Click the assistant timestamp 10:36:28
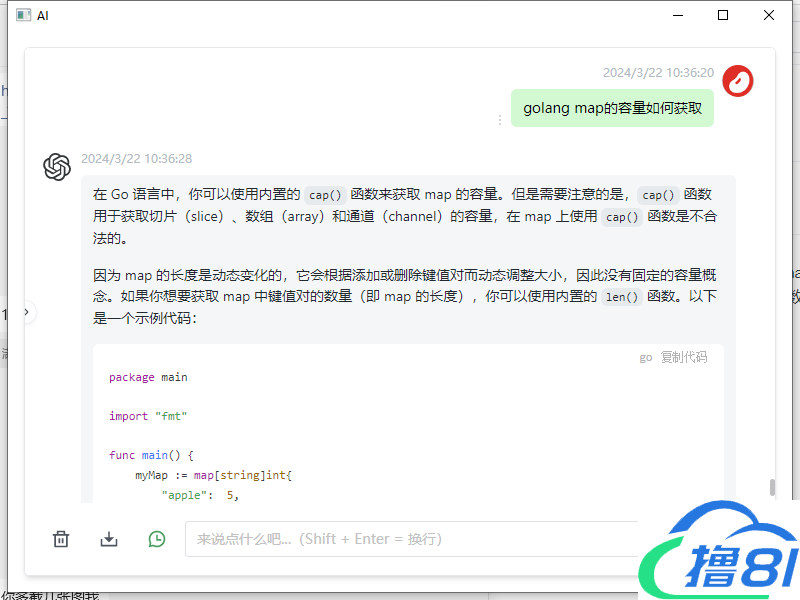The width and height of the screenshot is (800, 600). [136, 159]
